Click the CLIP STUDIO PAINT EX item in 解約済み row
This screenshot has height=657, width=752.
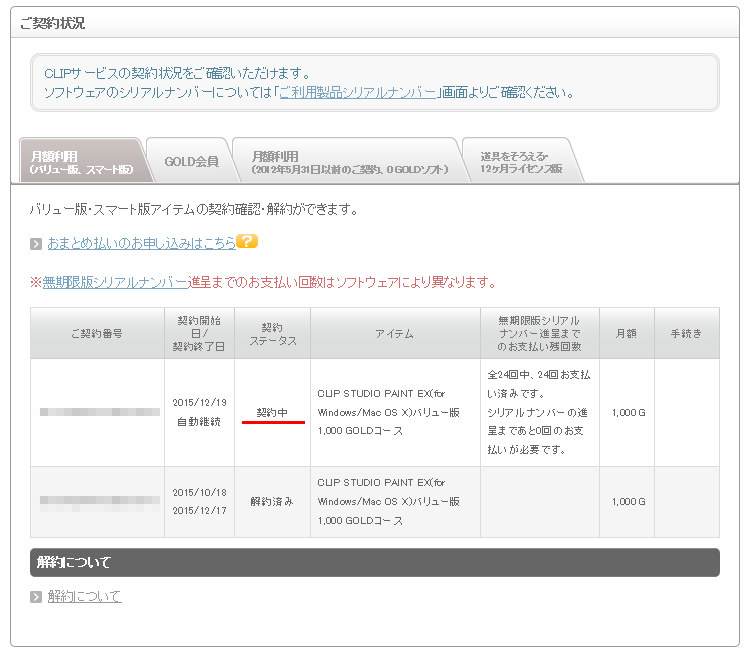click(x=388, y=502)
